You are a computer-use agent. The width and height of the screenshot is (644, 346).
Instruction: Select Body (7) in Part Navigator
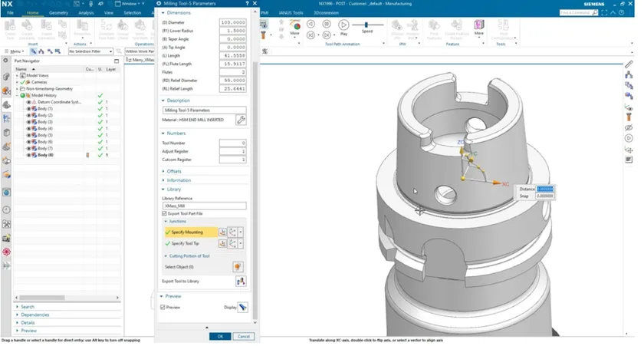pos(44,148)
